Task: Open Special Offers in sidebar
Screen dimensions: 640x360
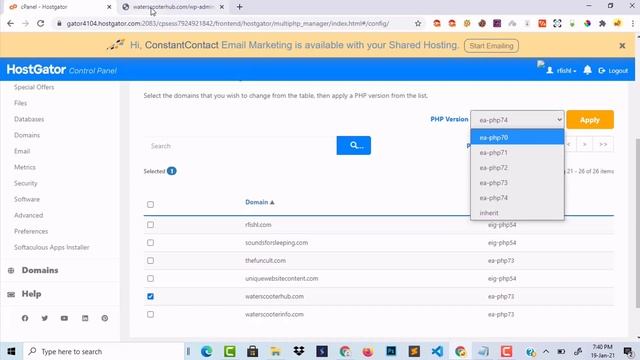Action: tap(34, 87)
